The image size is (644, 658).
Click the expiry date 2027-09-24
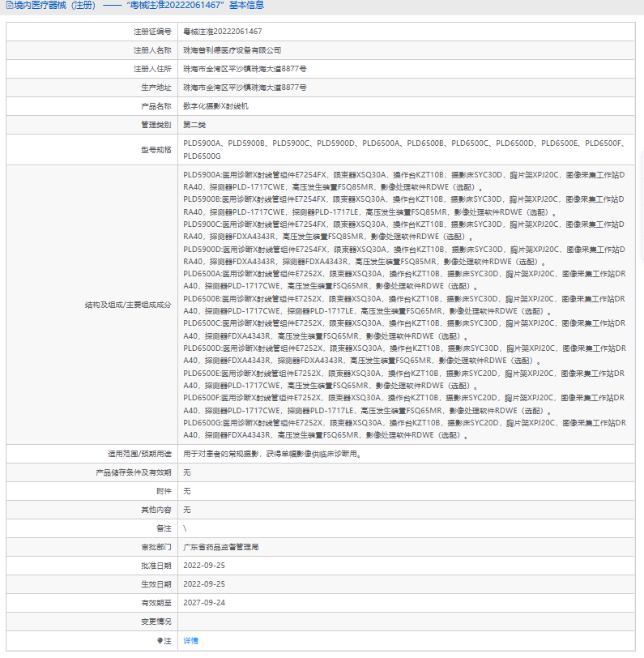[x=204, y=603]
